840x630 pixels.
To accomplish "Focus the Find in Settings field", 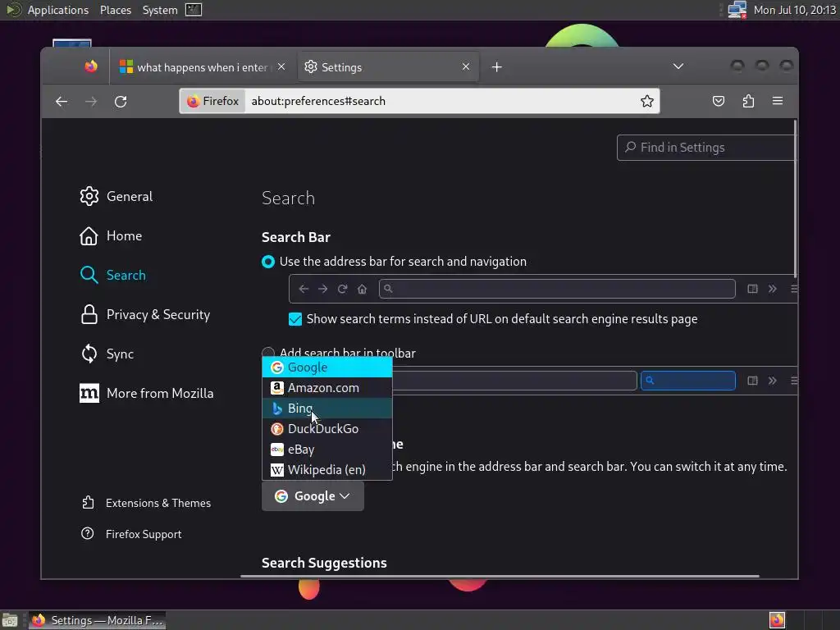I will coord(706,148).
